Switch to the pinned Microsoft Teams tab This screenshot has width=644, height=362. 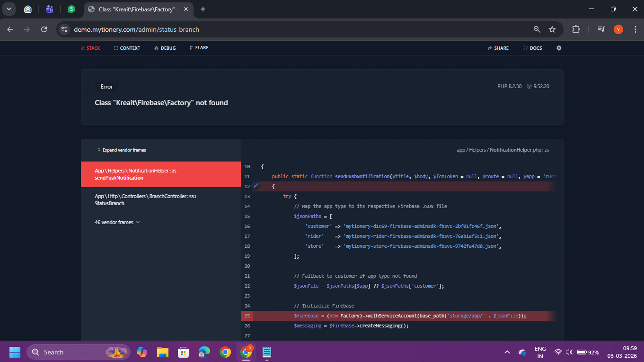[49, 9]
